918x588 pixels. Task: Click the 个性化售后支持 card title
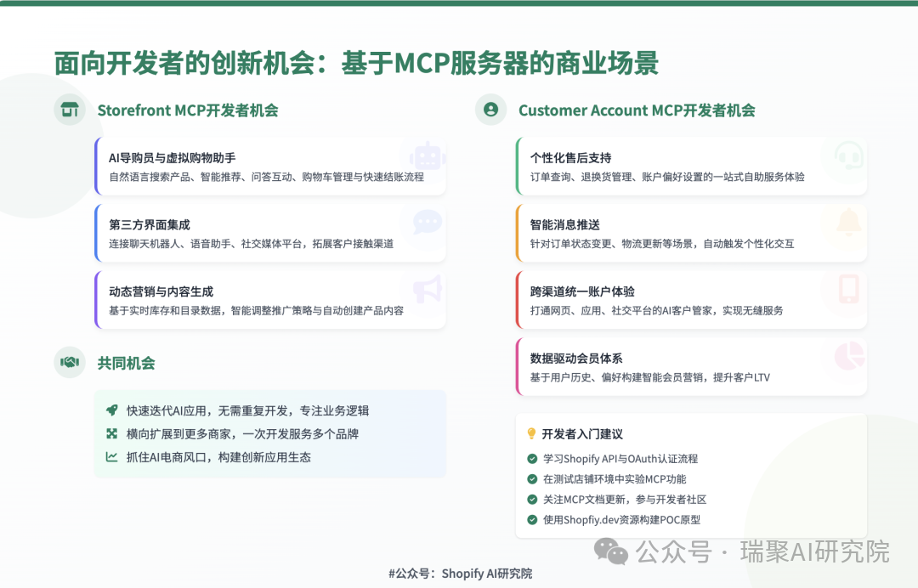(x=571, y=158)
